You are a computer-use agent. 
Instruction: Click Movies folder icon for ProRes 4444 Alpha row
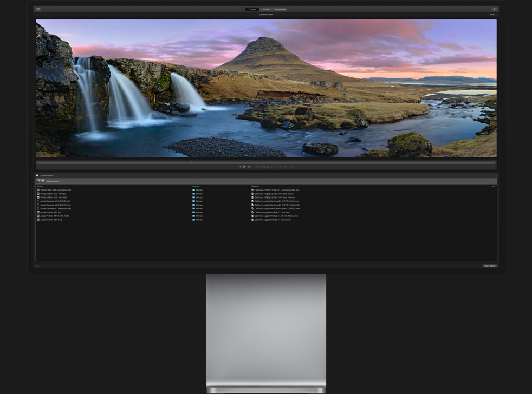tap(194, 216)
